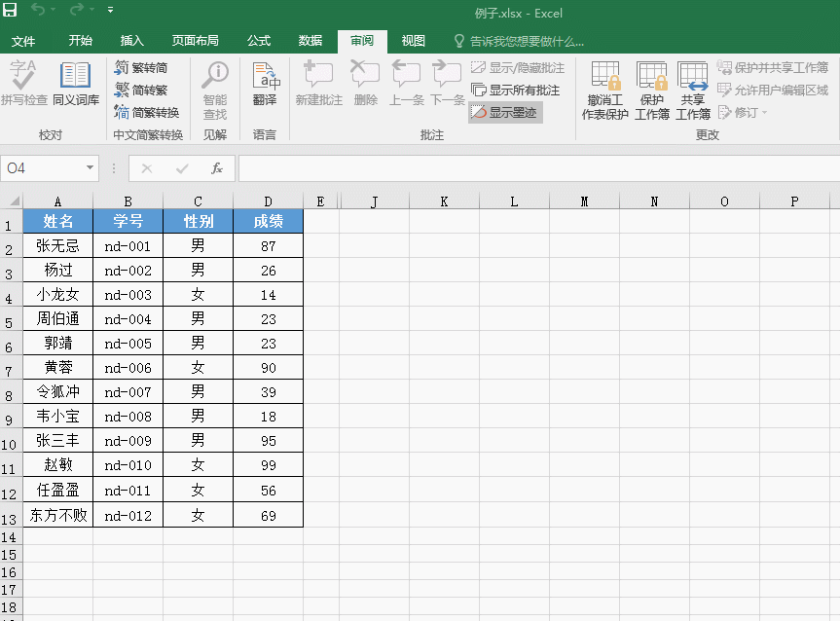
Task: Click the score cell 87
Action: (268, 245)
